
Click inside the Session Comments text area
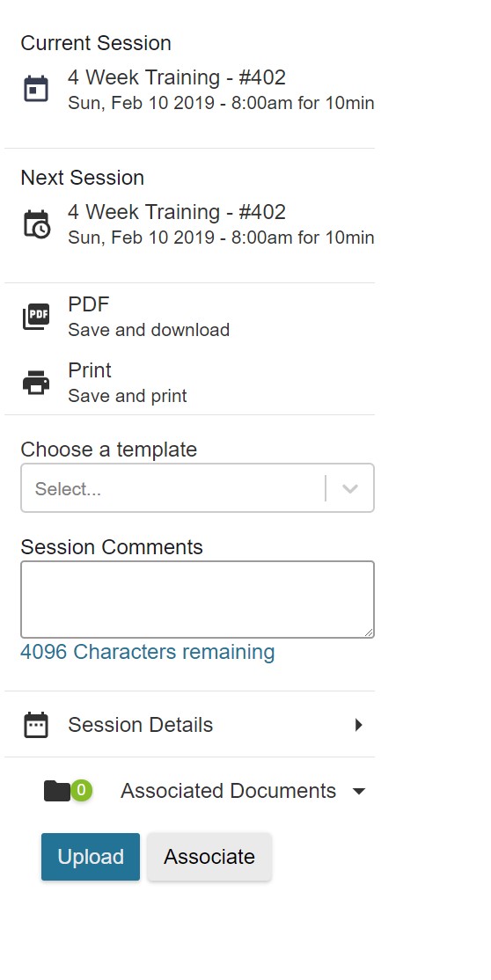pos(197,599)
